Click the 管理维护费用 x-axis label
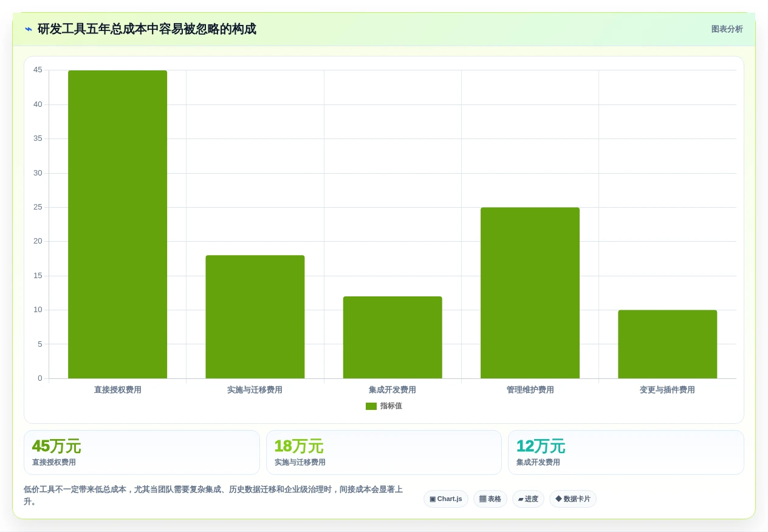Image resolution: width=768 pixels, height=532 pixels. pos(530,390)
